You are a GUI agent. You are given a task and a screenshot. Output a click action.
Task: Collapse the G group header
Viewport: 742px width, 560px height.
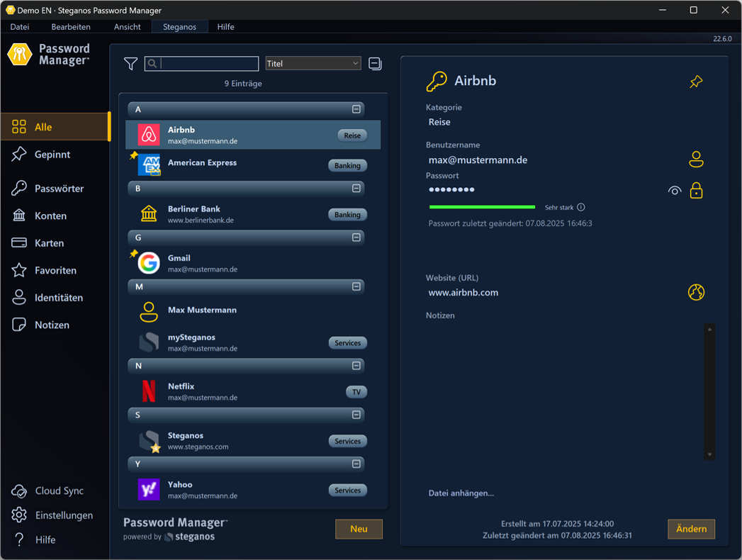[356, 237]
